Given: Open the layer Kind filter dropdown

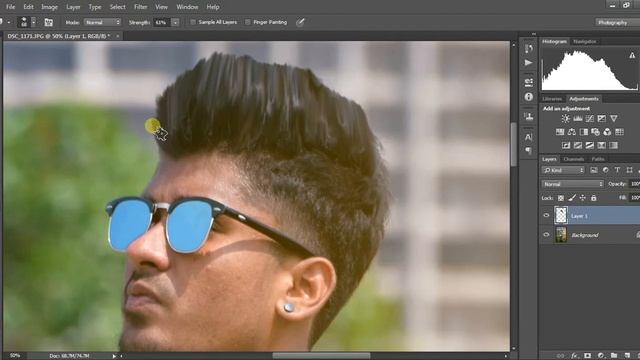Looking at the screenshot, I should pyautogui.click(x=563, y=170).
